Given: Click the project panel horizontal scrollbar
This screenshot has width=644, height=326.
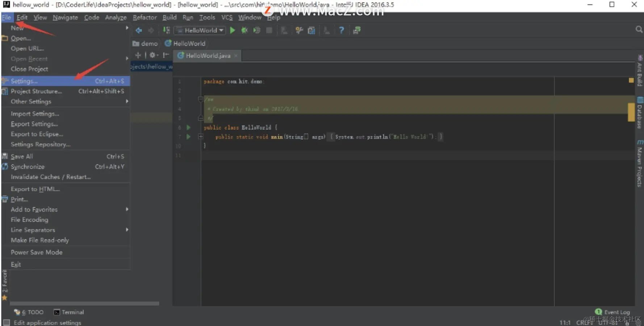Looking at the screenshot, I should coord(84,304).
